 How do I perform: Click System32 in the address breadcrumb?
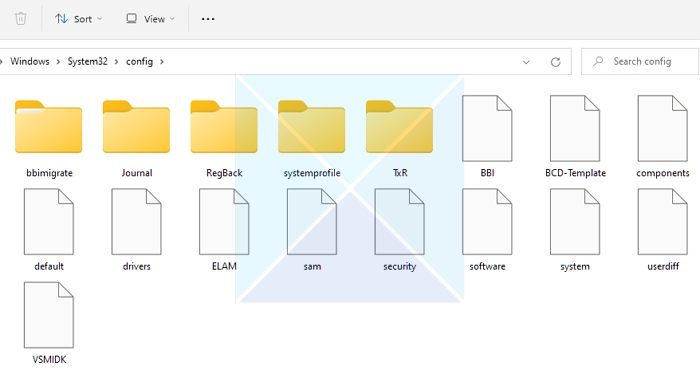pos(88,61)
